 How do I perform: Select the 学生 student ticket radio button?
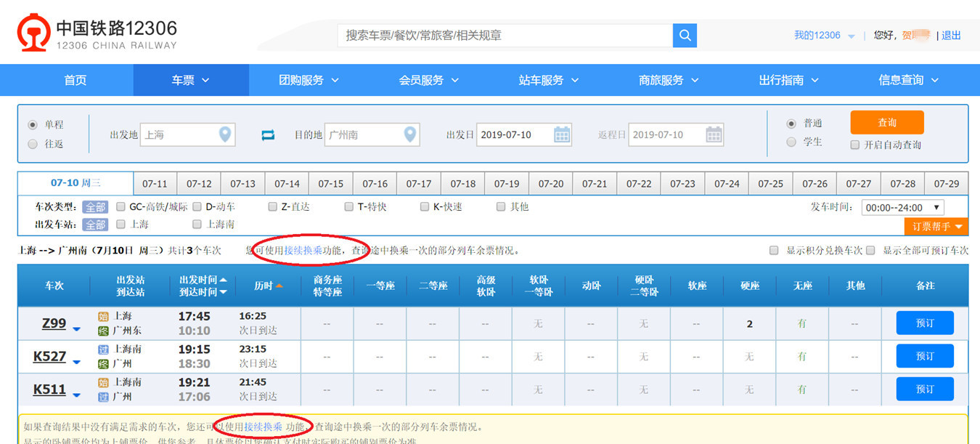(x=791, y=142)
